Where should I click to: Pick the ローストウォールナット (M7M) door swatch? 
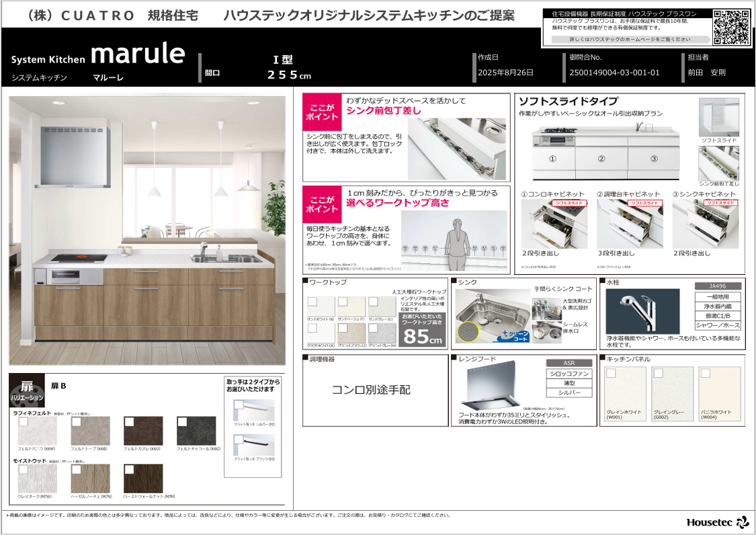(x=143, y=478)
